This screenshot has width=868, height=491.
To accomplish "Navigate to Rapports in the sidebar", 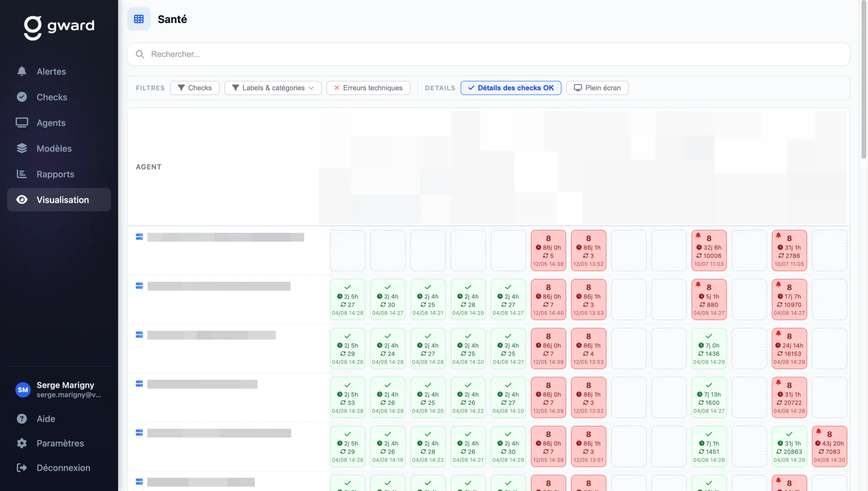I will (x=59, y=174).
